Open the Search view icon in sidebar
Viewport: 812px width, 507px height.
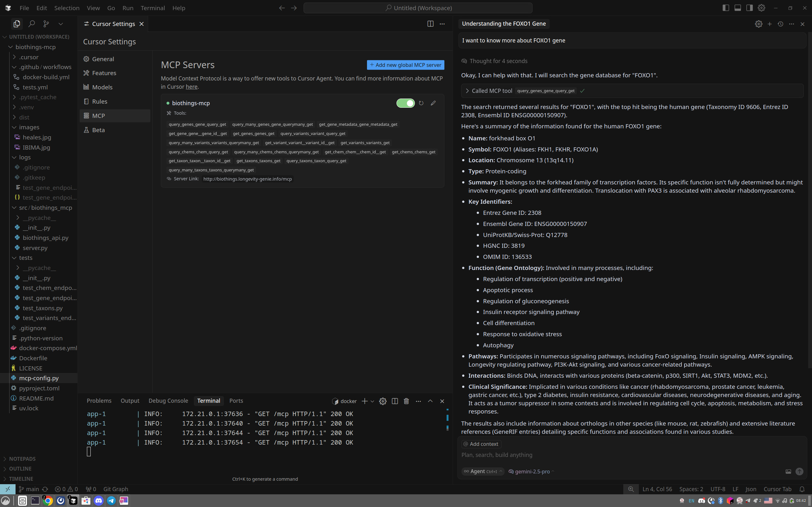31,24
